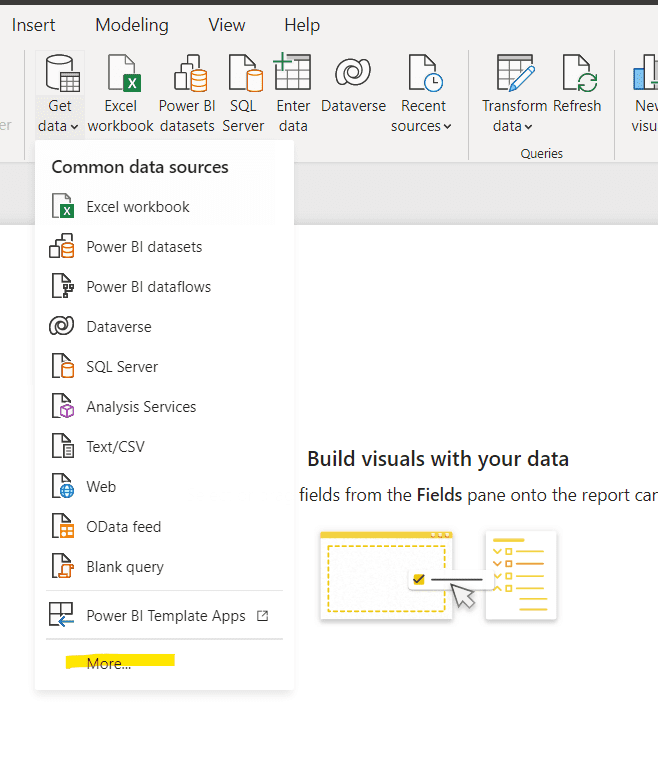Click the Power BI dataflows icon
This screenshot has height=770, width=658.
[x=63, y=286]
